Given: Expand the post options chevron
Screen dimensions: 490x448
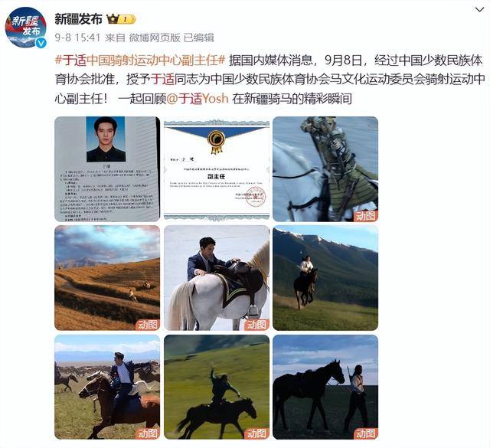Looking at the screenshot, I should pyautogui.click(x=479, y=9).
